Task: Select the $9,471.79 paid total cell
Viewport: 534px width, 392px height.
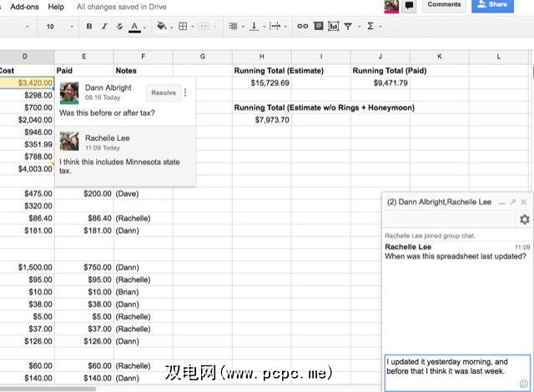Action: point(380,83)
